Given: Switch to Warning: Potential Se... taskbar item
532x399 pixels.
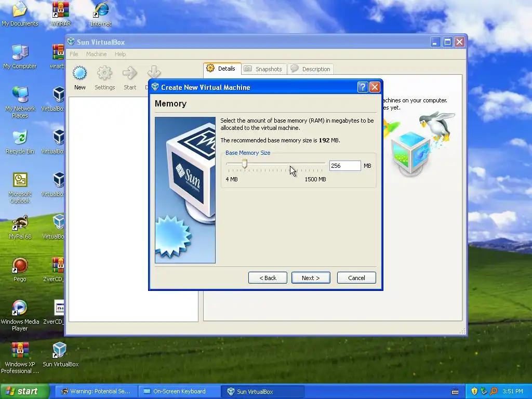Looking at the screenshot, I should 96,391.
